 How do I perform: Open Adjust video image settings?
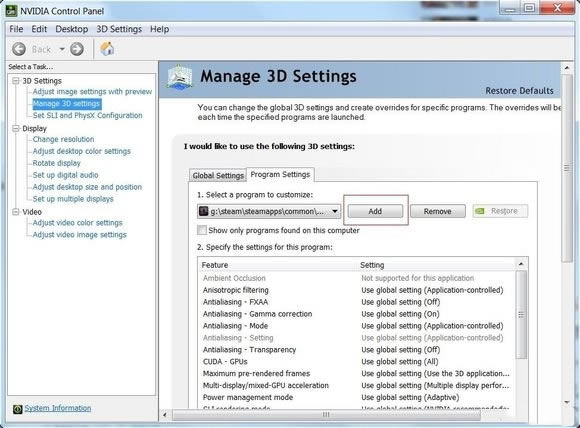[80, 235]
